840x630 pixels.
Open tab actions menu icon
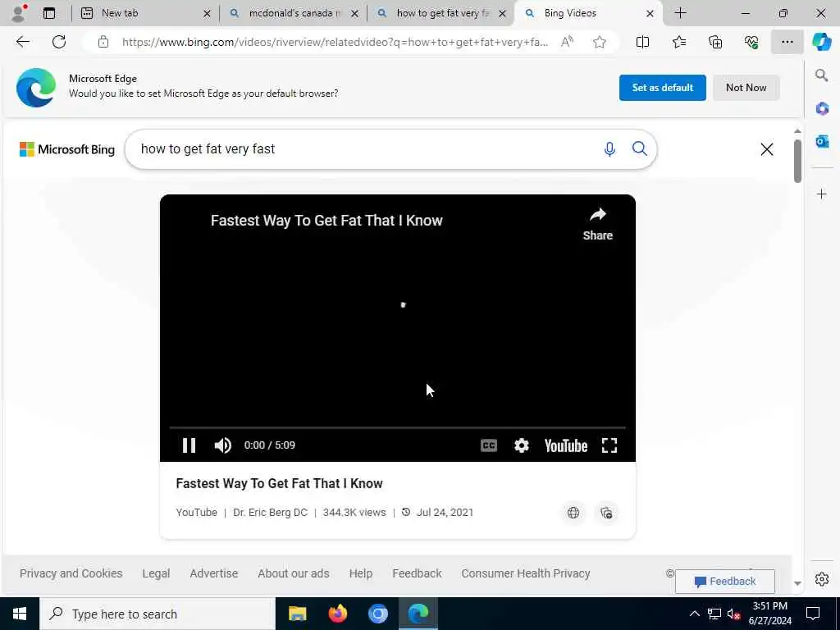[x=49, y=13]
